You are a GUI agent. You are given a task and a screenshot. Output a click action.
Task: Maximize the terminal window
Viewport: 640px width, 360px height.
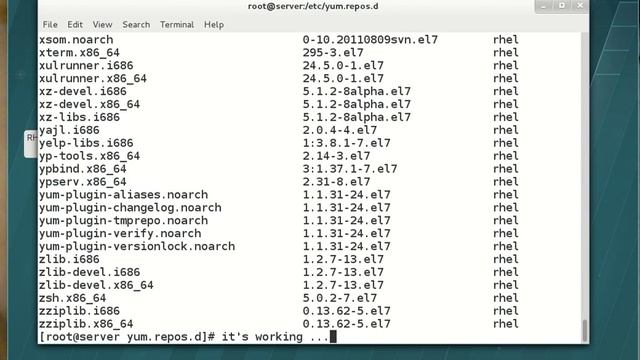coord(562,6)
